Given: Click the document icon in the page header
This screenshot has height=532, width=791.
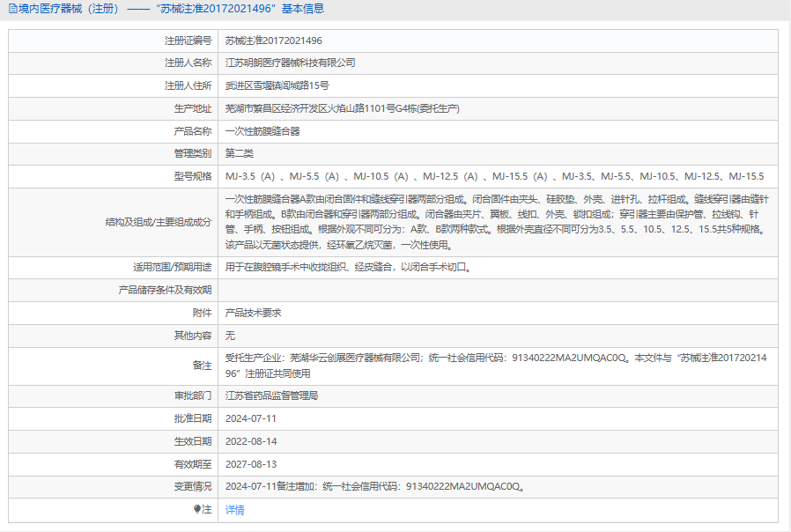Looking at the screenshot, I should coord(12,9).
